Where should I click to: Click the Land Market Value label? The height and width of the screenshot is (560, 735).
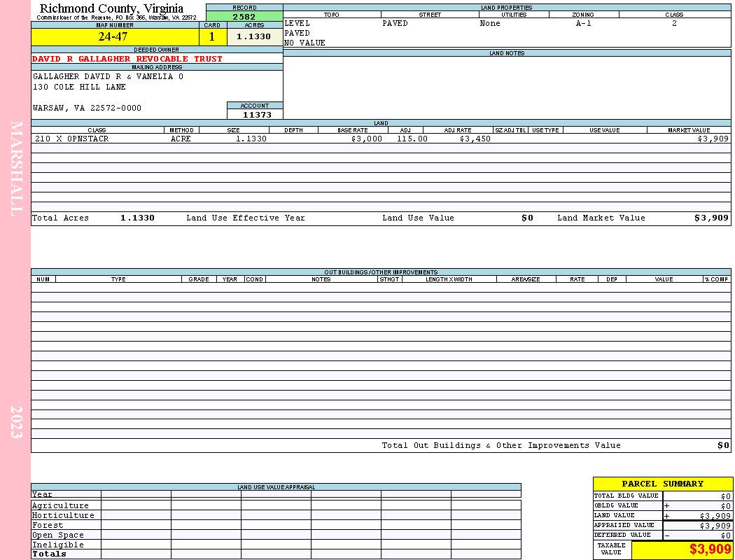(x=601, y=218)
